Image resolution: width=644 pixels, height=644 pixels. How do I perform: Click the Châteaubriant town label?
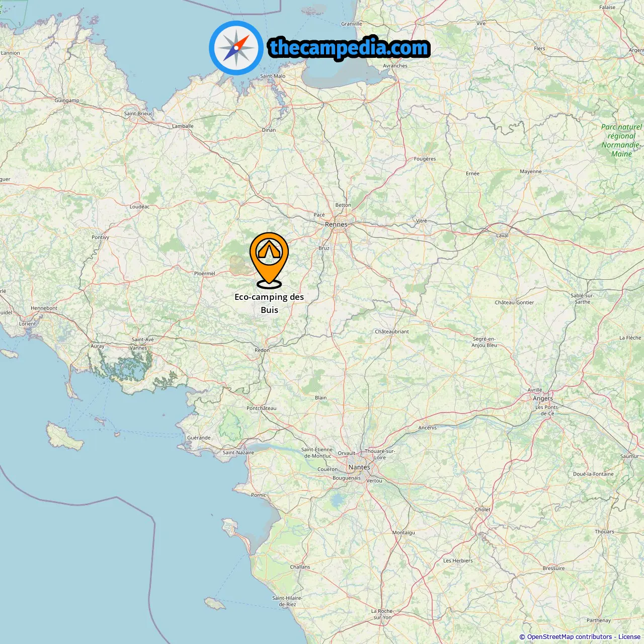click(x=392, y=332)
